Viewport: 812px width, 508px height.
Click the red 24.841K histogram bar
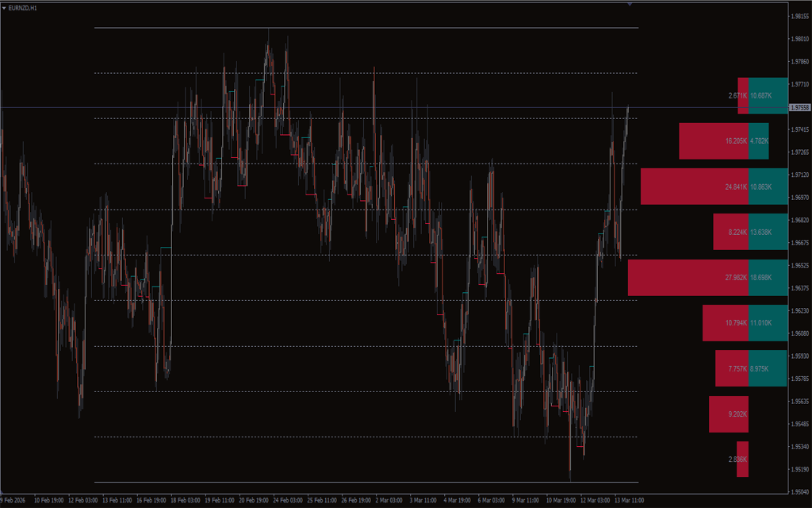[694, 187]
